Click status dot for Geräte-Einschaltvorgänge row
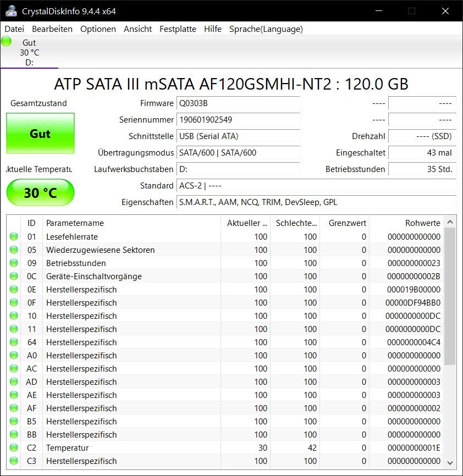This screenshot has height=476, width=463. point(14,276)
